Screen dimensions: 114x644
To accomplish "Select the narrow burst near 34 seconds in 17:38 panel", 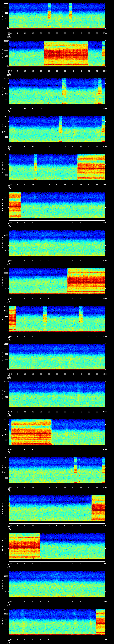I will [64, 91].
